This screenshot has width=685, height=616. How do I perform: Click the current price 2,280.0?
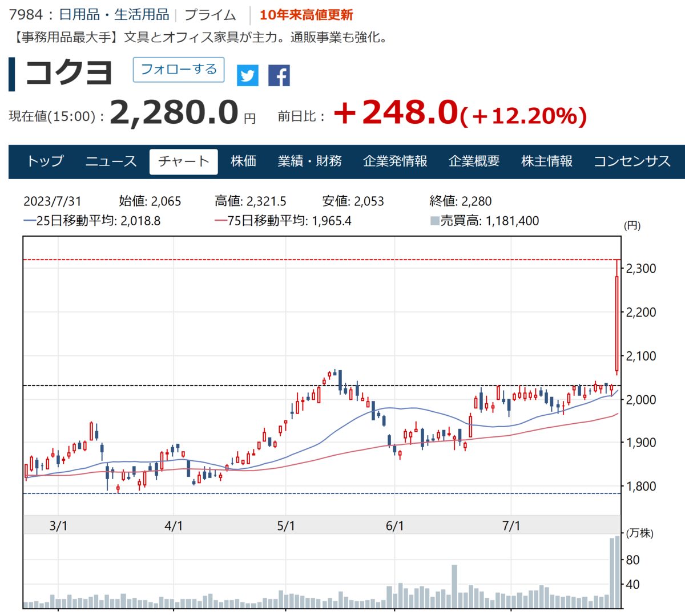pyautogui.click(x=174, y=112)
